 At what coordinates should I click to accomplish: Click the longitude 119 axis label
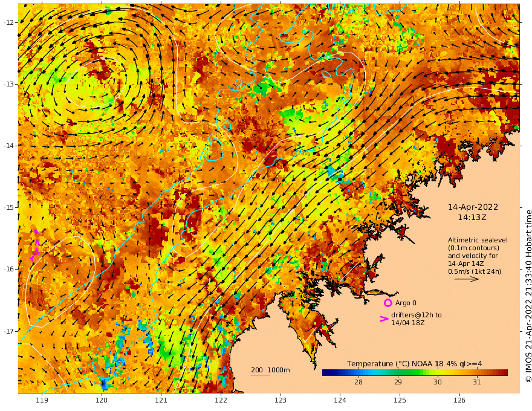point(42,400)
